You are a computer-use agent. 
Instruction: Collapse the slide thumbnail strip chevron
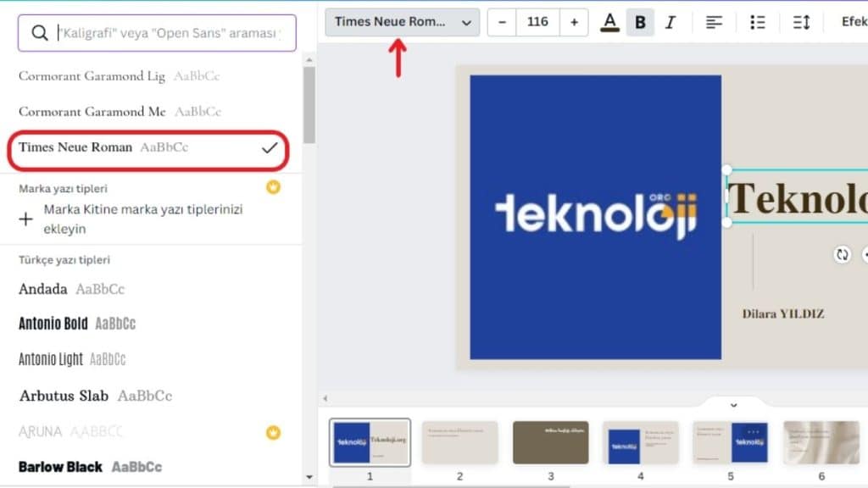pyautogui.click(x=733, y=405)
